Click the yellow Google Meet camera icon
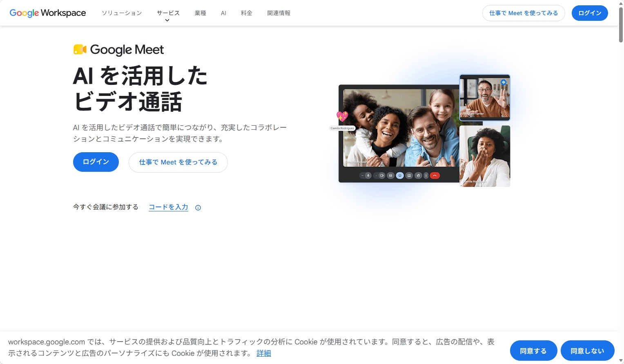This screenshot has height=364, width=624. (x=80, y=49)
